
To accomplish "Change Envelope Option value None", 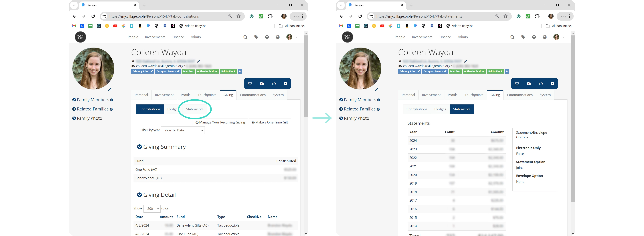I will [x=520, y=182].
